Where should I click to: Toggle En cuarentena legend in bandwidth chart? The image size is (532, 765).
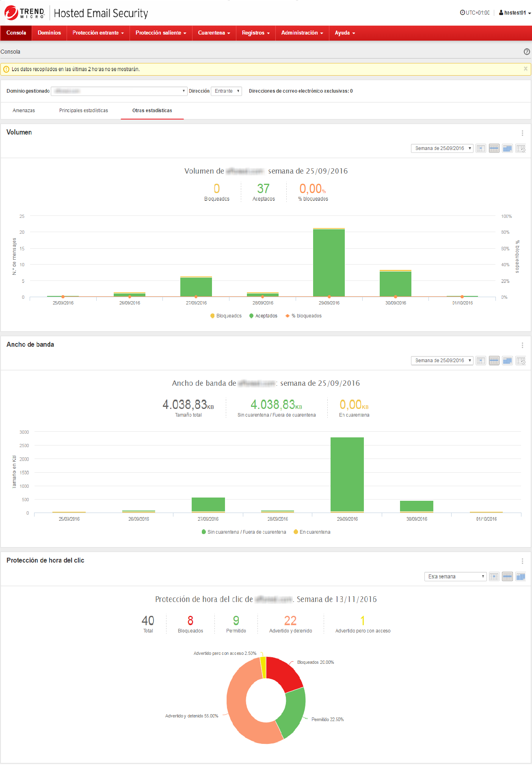(312, 532)
